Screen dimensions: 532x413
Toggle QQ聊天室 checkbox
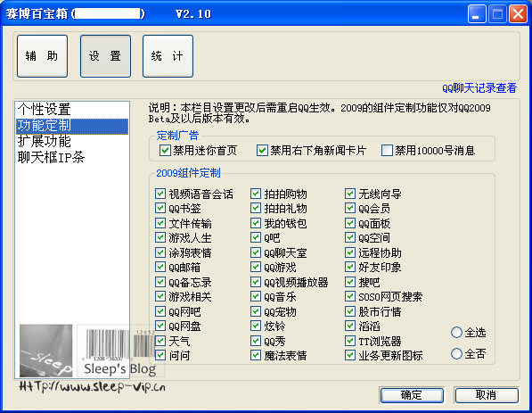pyautogui.click(x=256, y=252)
